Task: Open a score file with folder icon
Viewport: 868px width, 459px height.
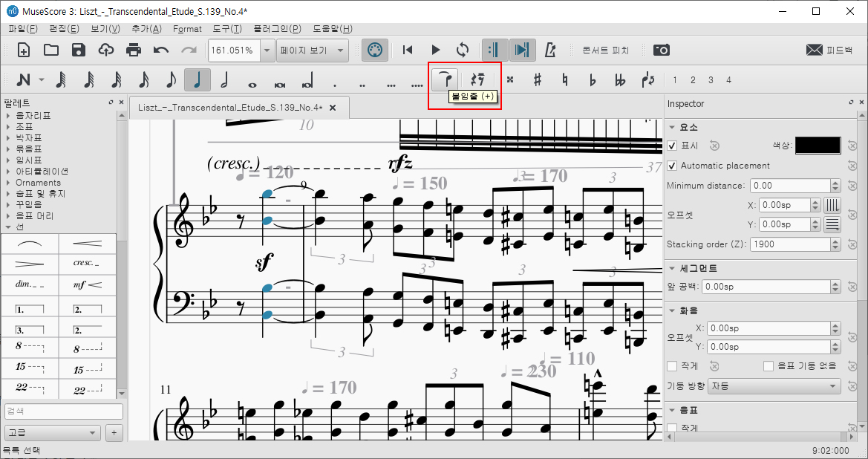Action: click(x=51, y=51)
